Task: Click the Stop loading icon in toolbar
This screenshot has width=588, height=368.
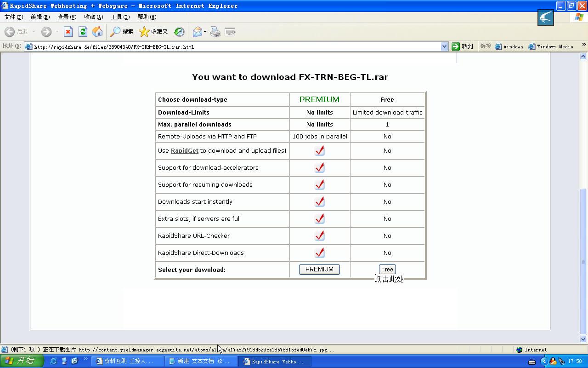Action: point(68,32)
